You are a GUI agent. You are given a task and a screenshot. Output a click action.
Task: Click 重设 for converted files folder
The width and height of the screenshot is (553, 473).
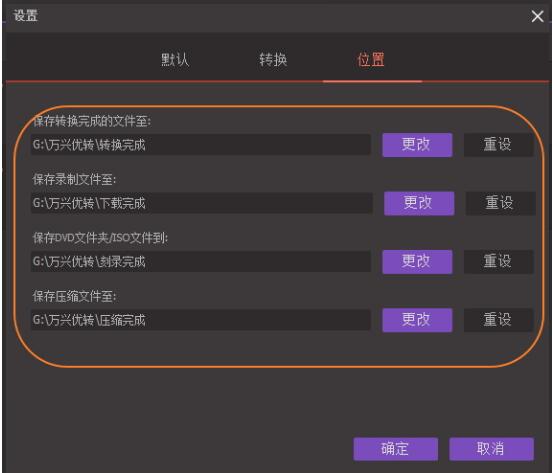pos(498,145)
